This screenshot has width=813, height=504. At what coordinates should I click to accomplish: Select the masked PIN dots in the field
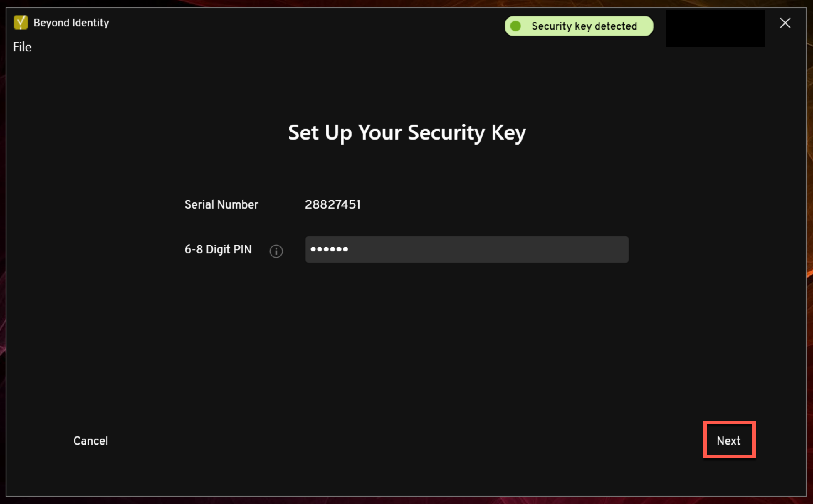[x=329, y=249]
